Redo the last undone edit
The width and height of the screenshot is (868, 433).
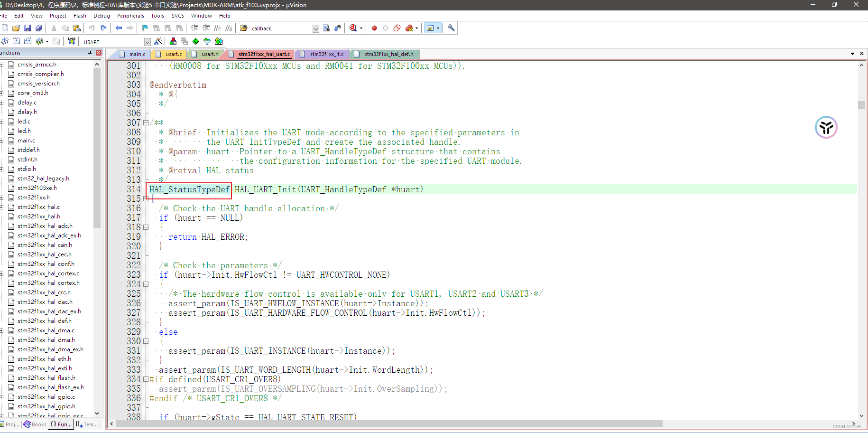tap(103, 28)
